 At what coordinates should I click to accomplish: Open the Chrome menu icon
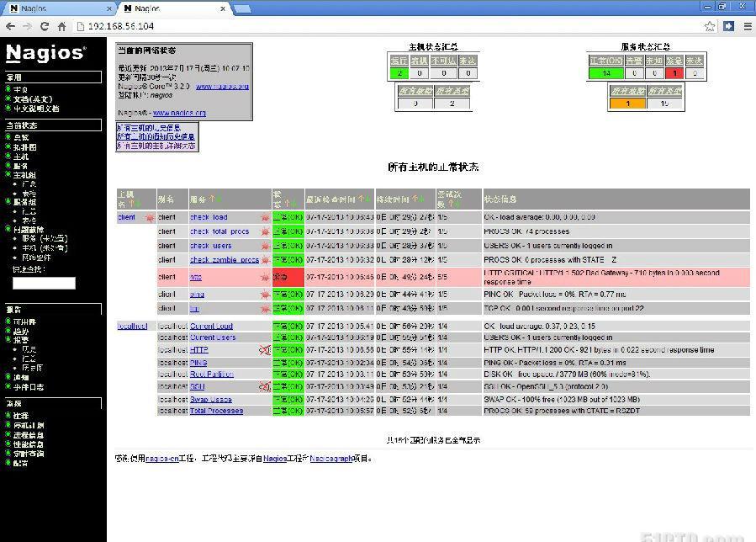748,27
